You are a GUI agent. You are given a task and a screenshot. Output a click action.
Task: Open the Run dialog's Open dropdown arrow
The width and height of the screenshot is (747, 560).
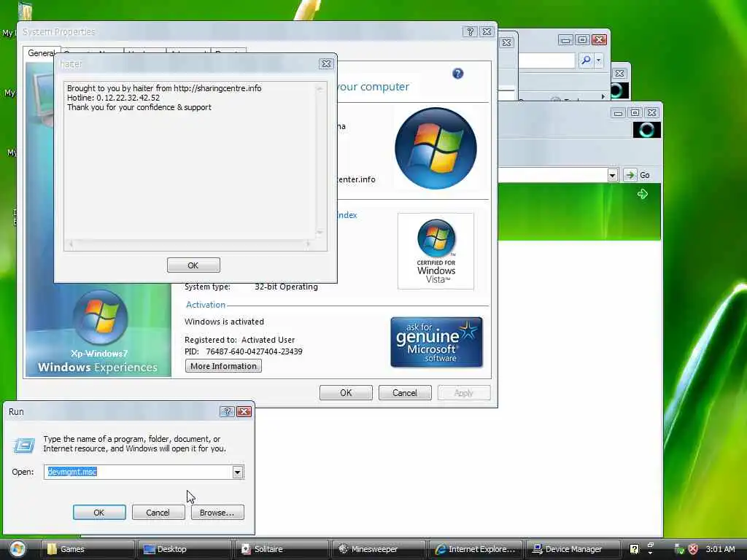pyautogui.click(x=237, y=472)
